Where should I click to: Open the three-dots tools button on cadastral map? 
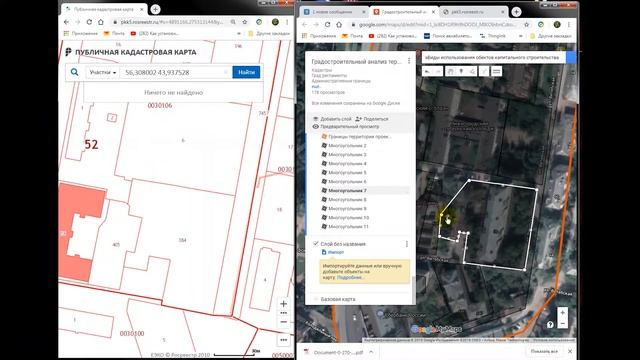coord(283,340)
